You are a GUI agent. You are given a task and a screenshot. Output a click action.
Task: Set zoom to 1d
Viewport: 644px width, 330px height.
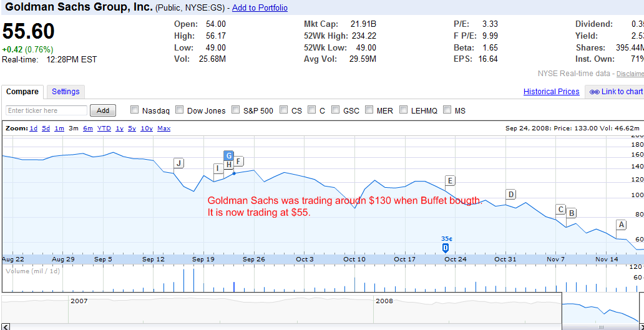tap(34, 129)
